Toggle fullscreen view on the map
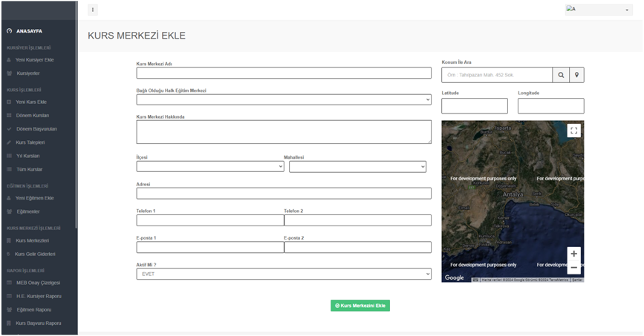The width and height of the screenshot is (644, 336). click(x=573, y=131)
